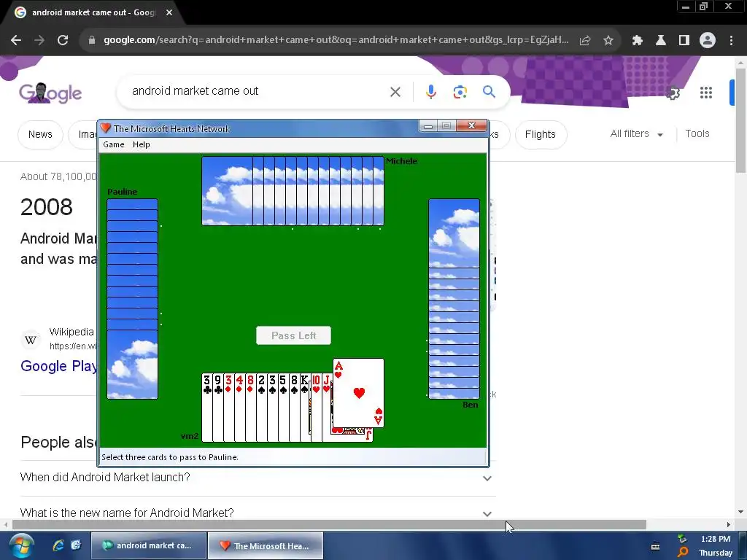Viewport: 747px width, 560px height.
Task: Open the Google Play Wikipedia link
Action: (58, 366)
